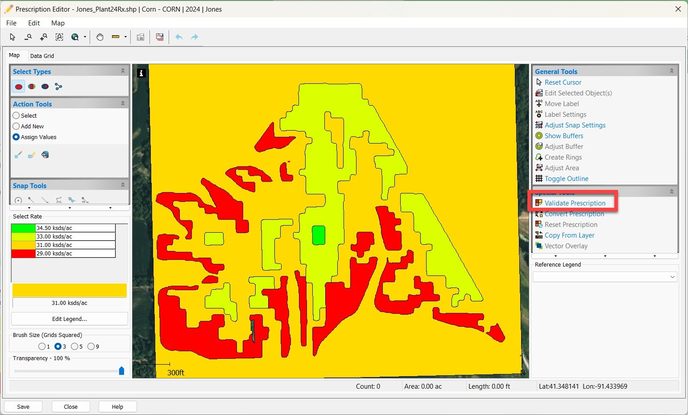The height and width of the screenshot is (415, 688).
Task: Select the 'Add New' action option
Action: (17, 126)
